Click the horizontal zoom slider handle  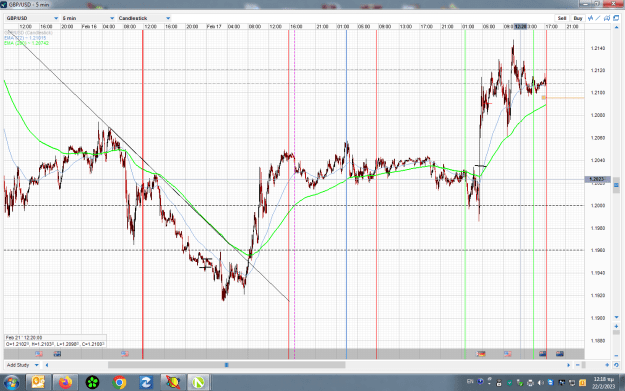(584, 365)
